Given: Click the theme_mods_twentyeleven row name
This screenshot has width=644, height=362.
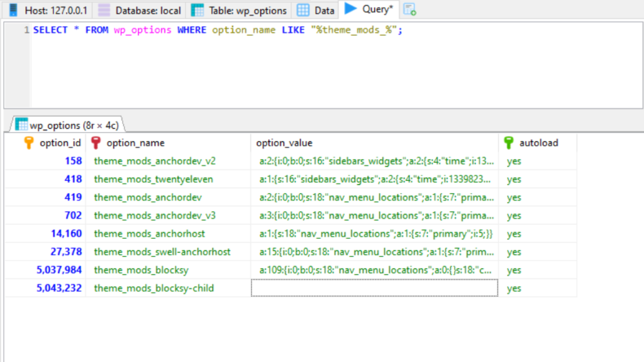Looking at the screenshot, I should coord(153,179).
